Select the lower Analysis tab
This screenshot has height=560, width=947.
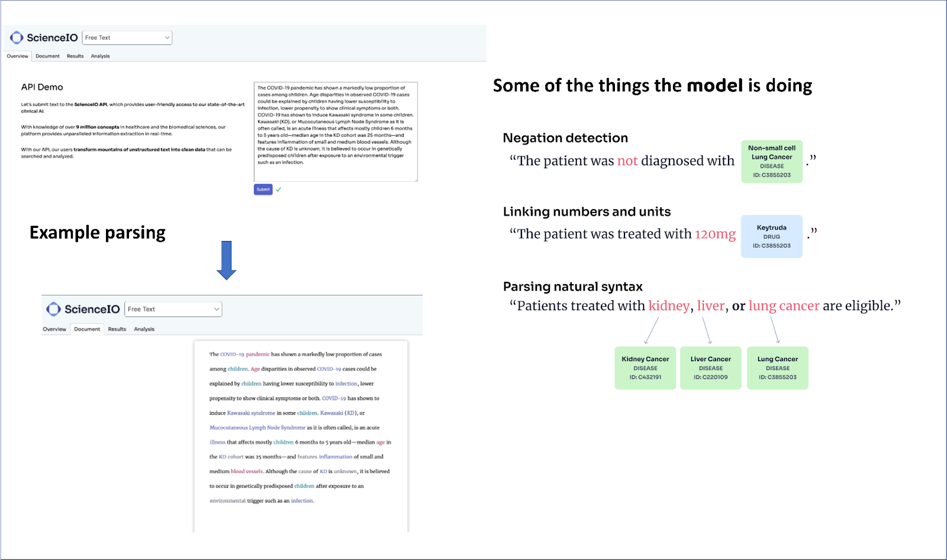click(x=144, y=329)
